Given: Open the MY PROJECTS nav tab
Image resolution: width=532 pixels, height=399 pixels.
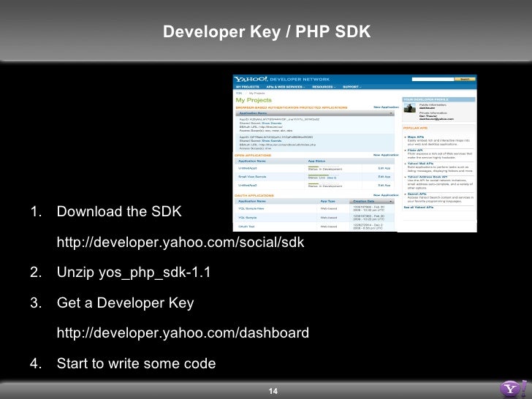Looking at the screenshot, I should tap(248, 87).
